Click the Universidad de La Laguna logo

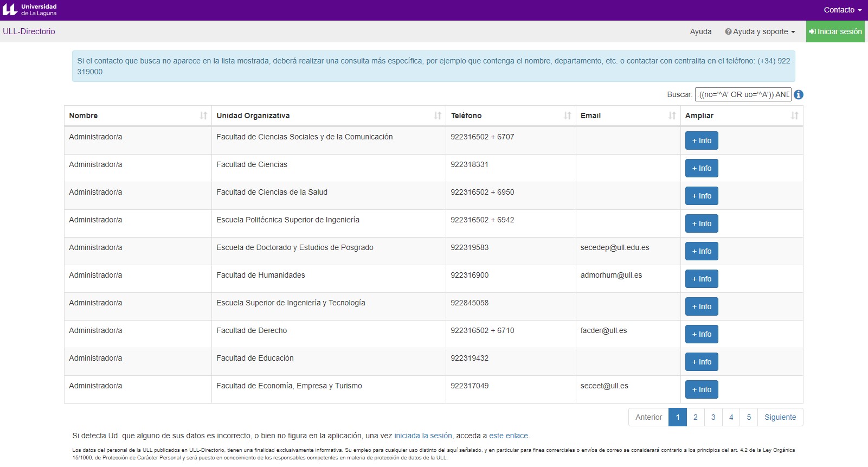[30, 10]
